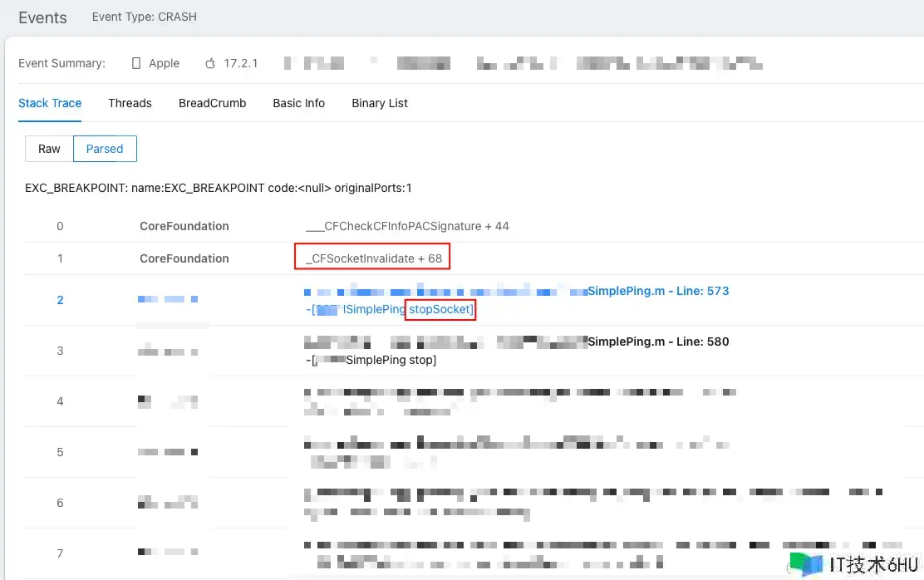Select the _CFSocketInvalidate + 68 frame
This screenshot has height=580, width=924.
(373, 258)
